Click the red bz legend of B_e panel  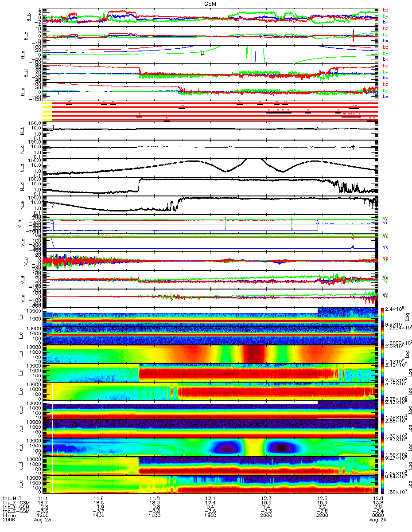point(385,85)
